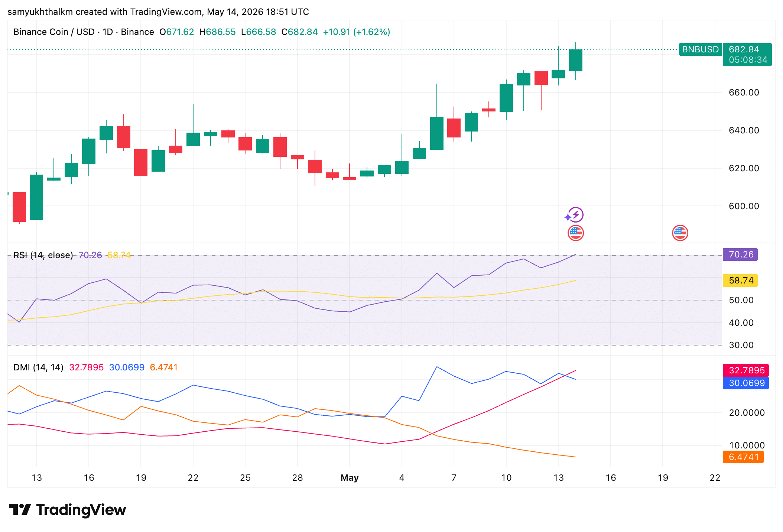Click the DMI legend value 30.0699
The image size is (783, 532).
(x=127, y=367)
